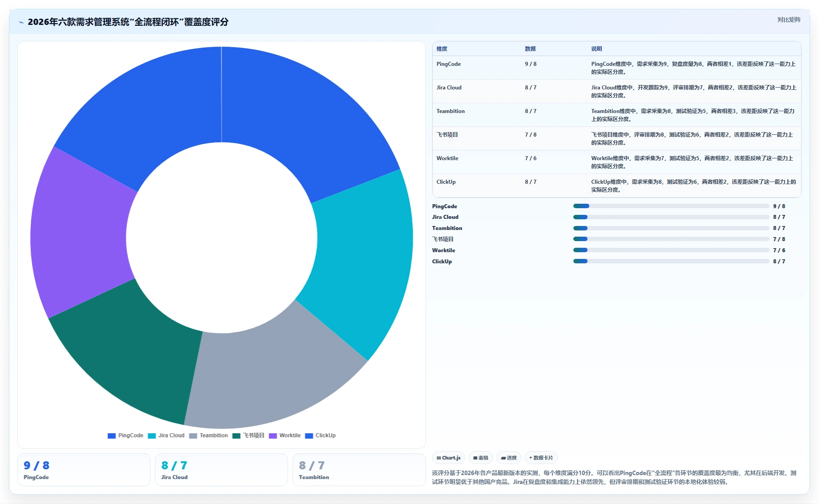Click the 7 / 6 value in the Worktile table row
The width and height of the screenshot is (819, 504).
click(531, 158)
